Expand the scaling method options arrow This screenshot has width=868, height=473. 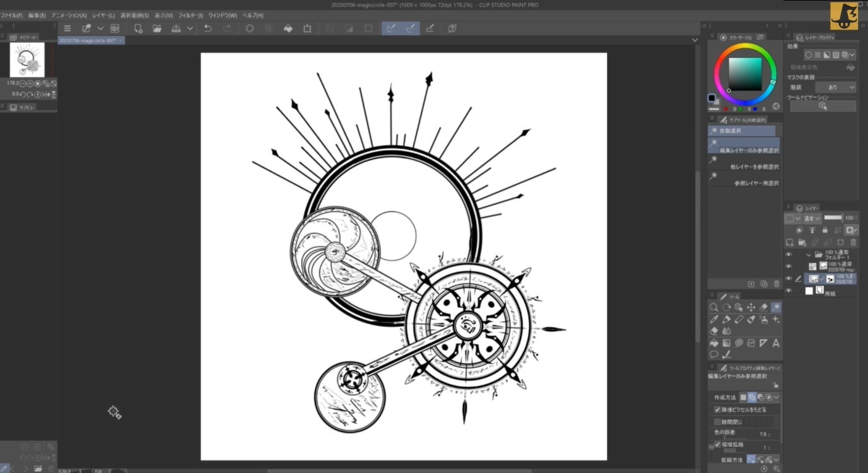[x=776, y=460]
